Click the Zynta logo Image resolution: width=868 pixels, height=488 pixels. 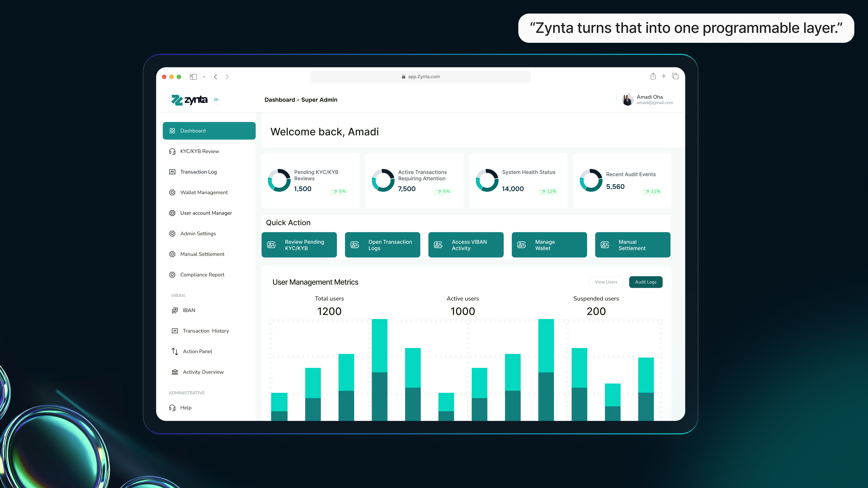(x=189, y=100)
